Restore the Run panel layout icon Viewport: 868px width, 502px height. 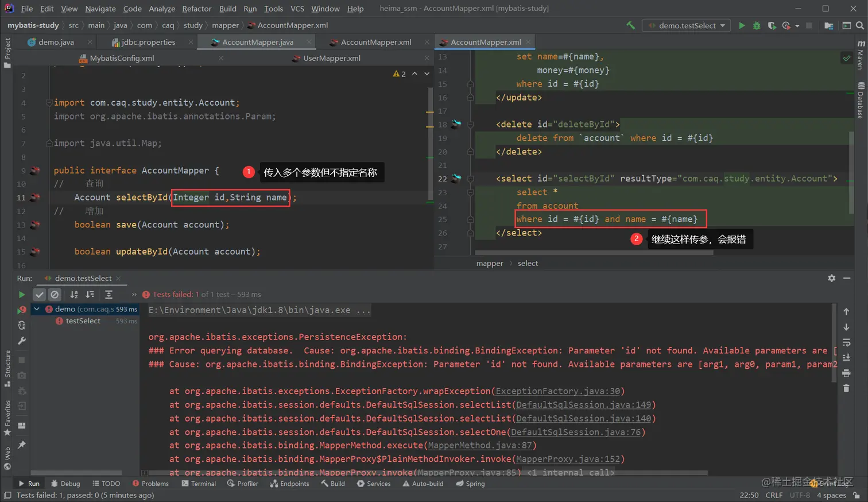(22, 426)
